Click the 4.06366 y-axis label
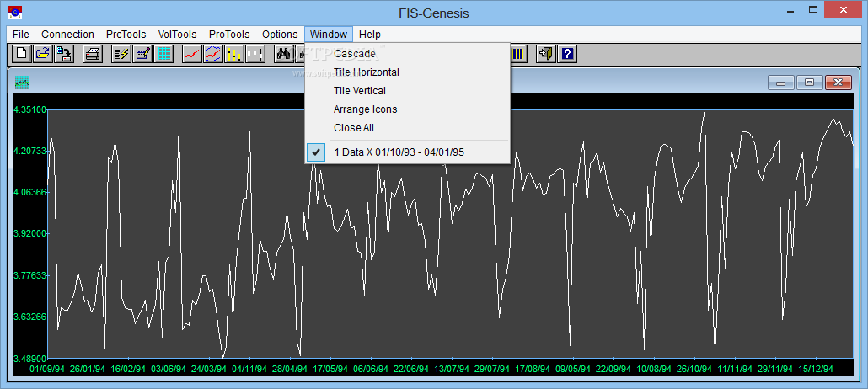The height and width of the screenshot is (389, 868). [30, 192]
